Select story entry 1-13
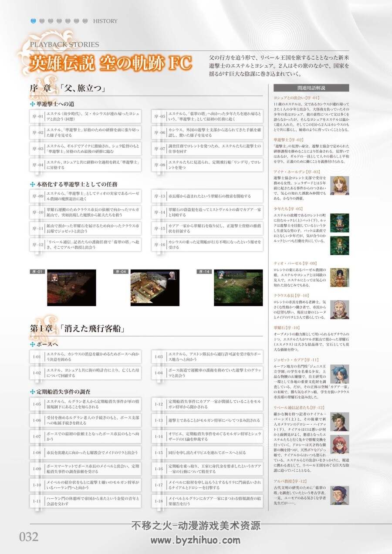 [207, 420]
